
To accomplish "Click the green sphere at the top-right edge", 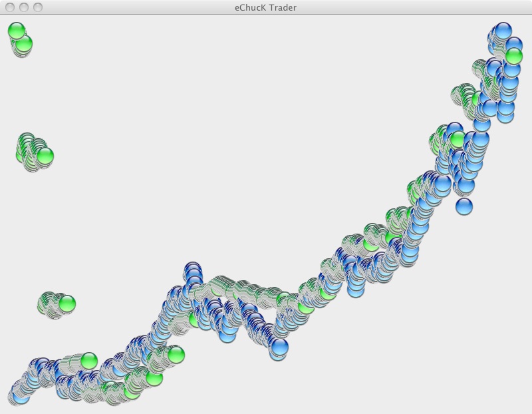I will pos(513,56).
